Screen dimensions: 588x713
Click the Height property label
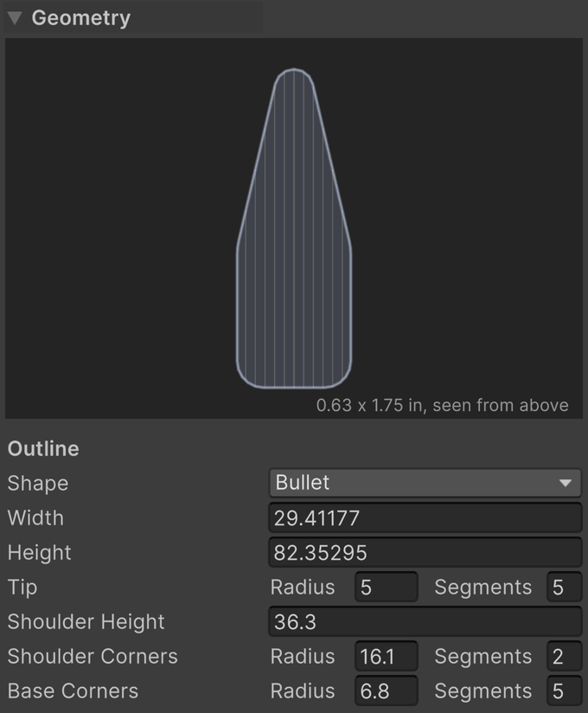[x=40, y=552]
